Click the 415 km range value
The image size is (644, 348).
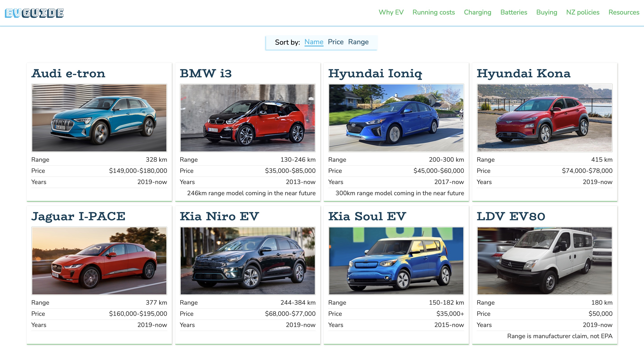pos(602,159)
